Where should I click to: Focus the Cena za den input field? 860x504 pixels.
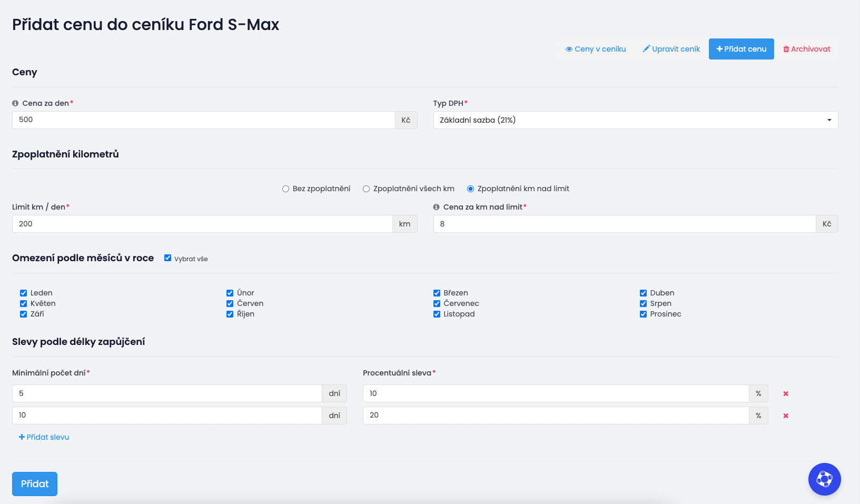coord(203,120)
